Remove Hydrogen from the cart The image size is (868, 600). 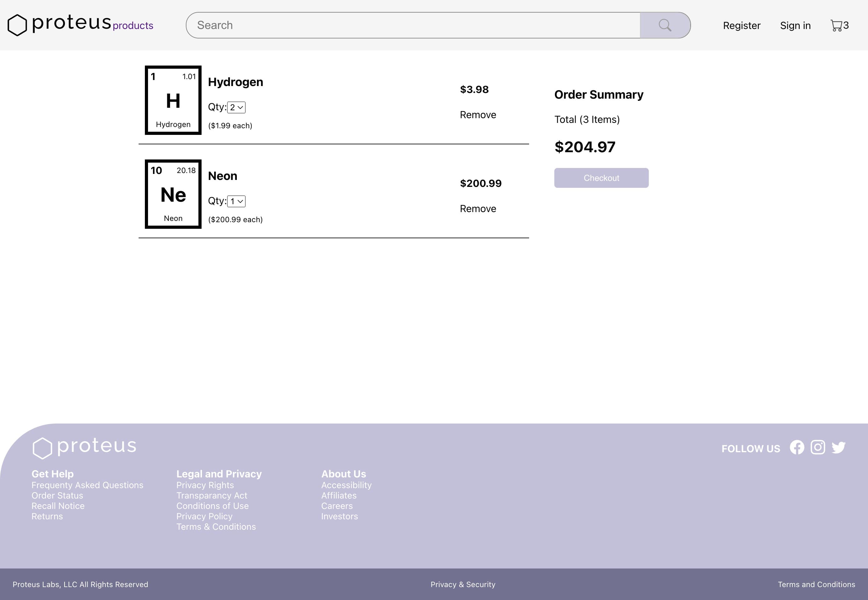pyautogui.click(x=477, y=115)
